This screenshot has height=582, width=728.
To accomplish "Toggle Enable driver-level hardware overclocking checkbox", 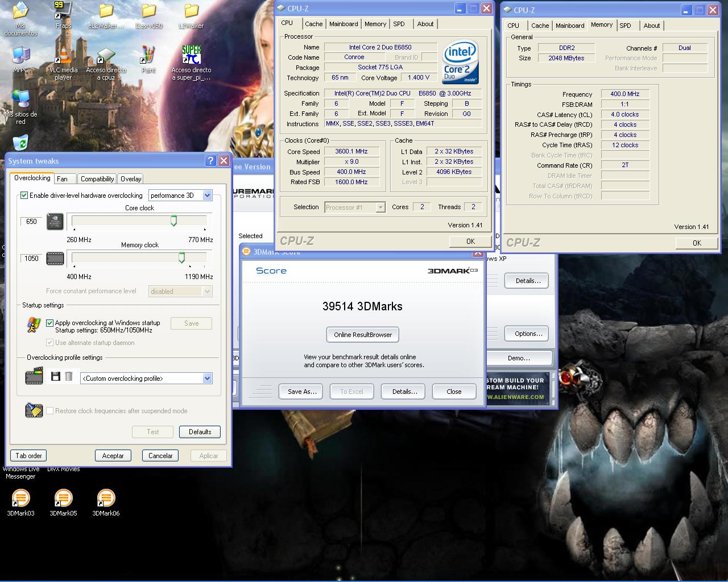I will [x=24, y=195].
